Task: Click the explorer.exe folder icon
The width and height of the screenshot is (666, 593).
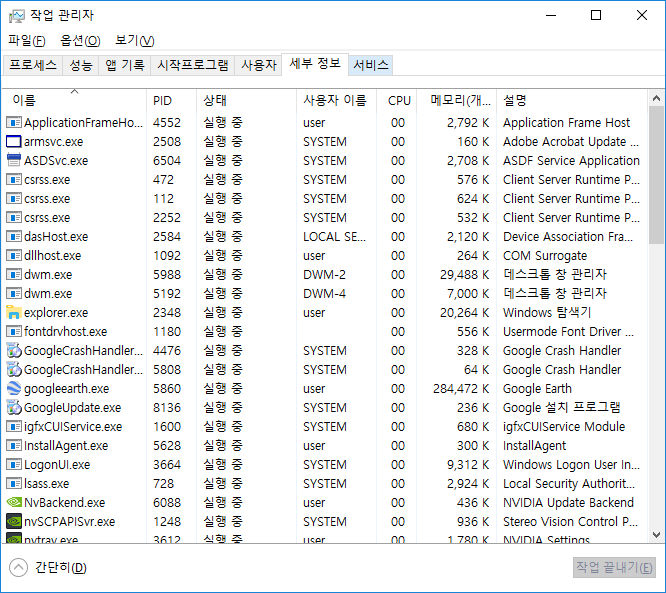Action: coord(14,312)
